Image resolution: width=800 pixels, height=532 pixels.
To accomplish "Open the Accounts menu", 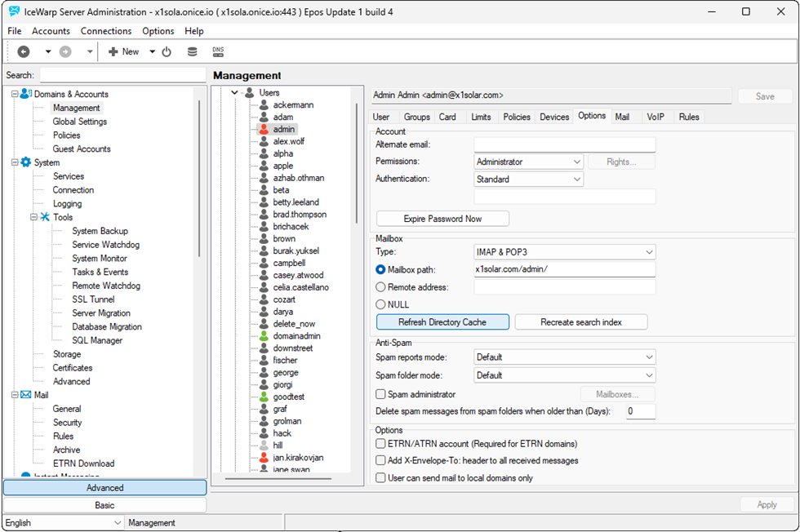I will [51, 31].
